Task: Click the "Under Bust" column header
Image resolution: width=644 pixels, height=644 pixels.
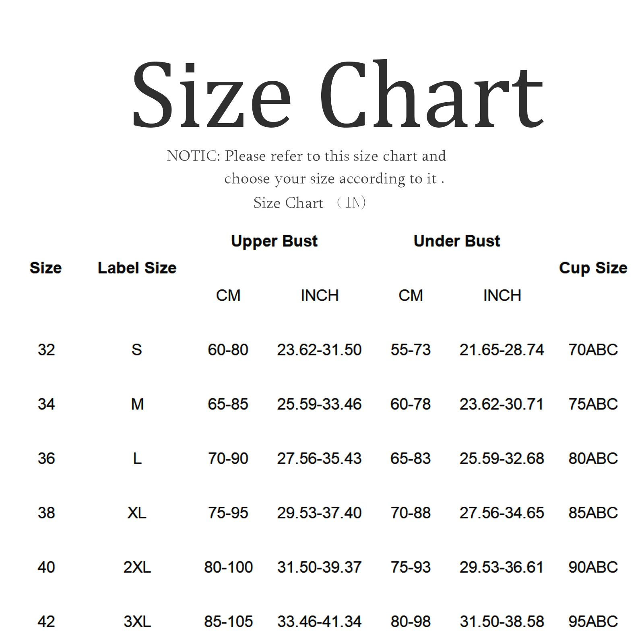Action: click(x=456, y=241)
